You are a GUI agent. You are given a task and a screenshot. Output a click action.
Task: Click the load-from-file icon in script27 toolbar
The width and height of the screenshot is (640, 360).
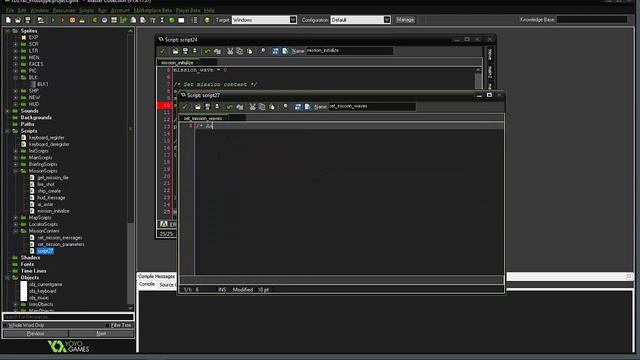click(198, 107)
